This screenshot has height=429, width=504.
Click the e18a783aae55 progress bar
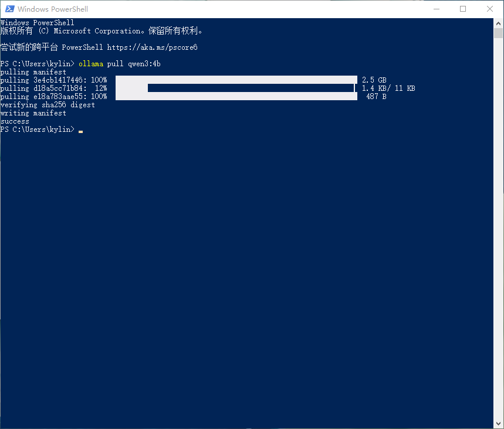[x=236, y=96]
